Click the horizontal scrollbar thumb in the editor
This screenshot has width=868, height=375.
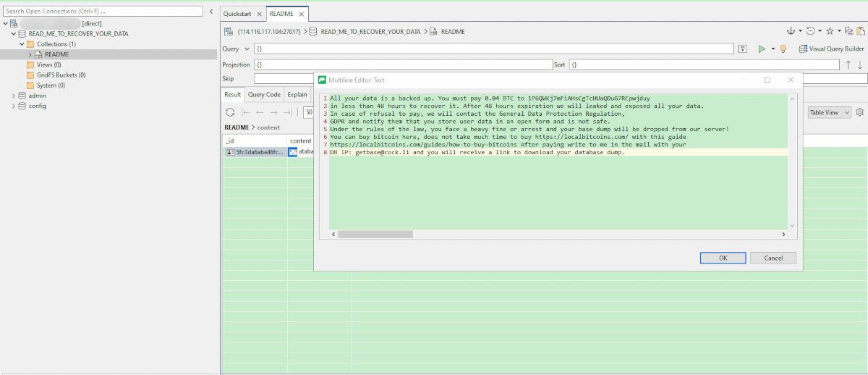[x=375, y=235]
